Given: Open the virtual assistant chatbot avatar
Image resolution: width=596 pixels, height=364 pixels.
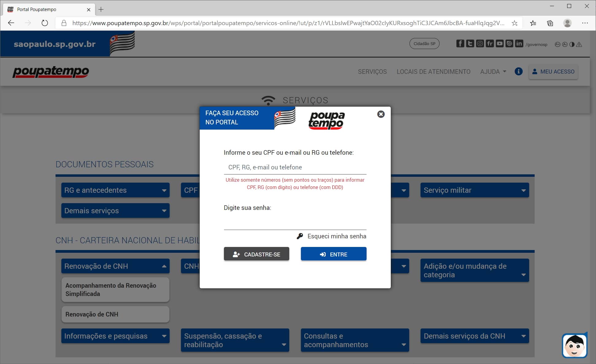Looking at the screenshot, I should tap(575, 345).
